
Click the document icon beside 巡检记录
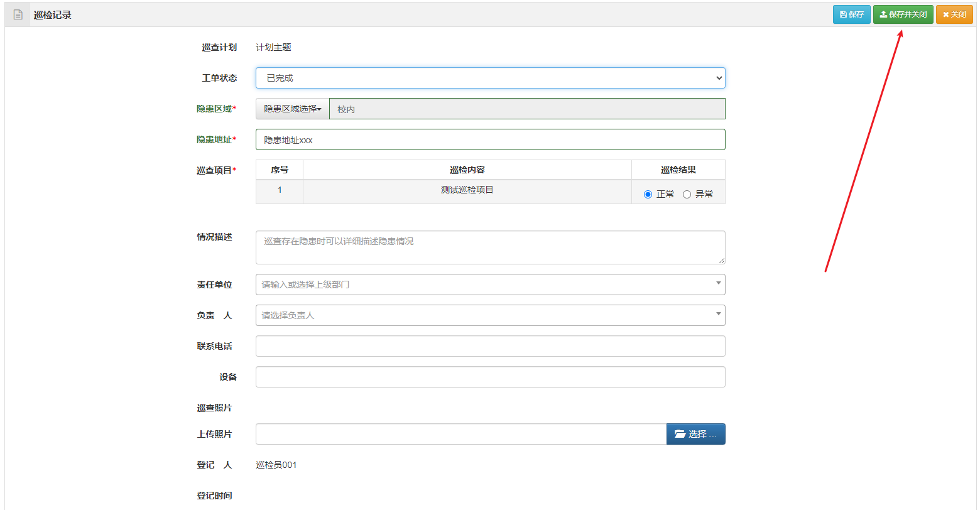pos(18,14)
